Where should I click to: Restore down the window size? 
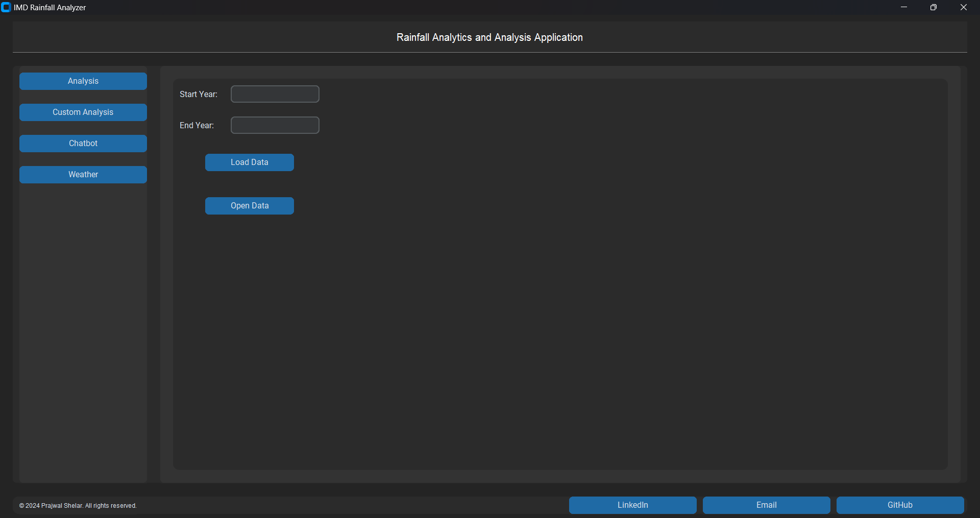934,7
